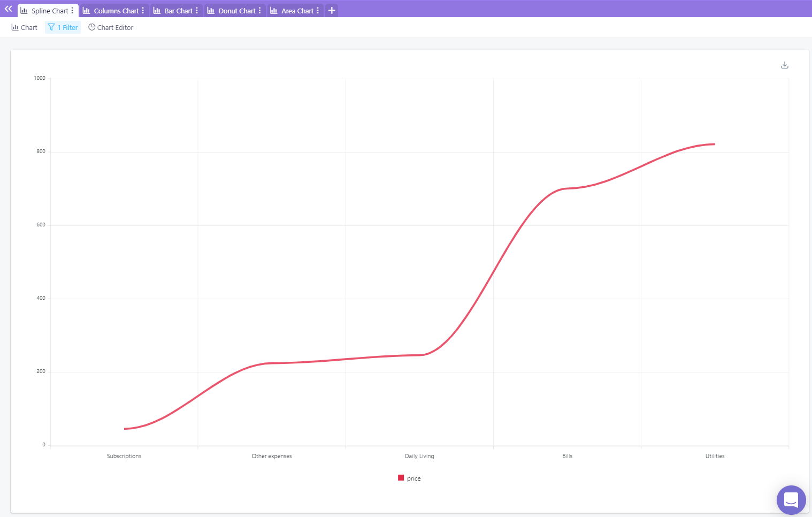Image resolution: width=812 pixels, height=517 pixels.
Task: Click the Chart Editor pie icon
Action: click(x=92, y=27)
